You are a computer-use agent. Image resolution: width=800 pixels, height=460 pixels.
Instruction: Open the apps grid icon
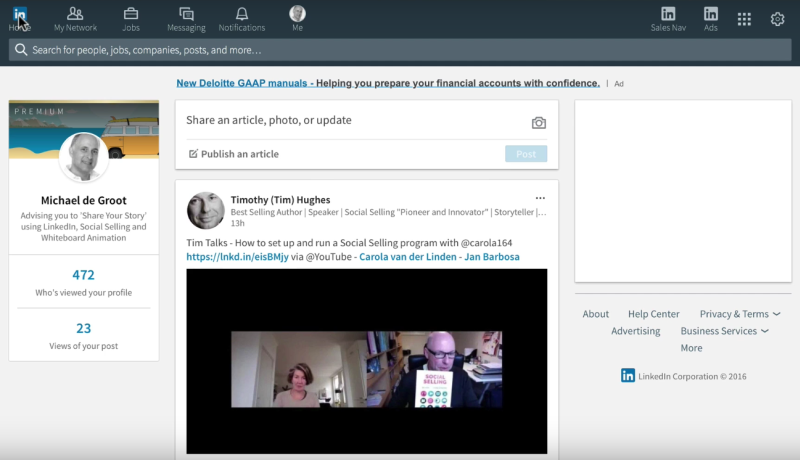(744, 19)
